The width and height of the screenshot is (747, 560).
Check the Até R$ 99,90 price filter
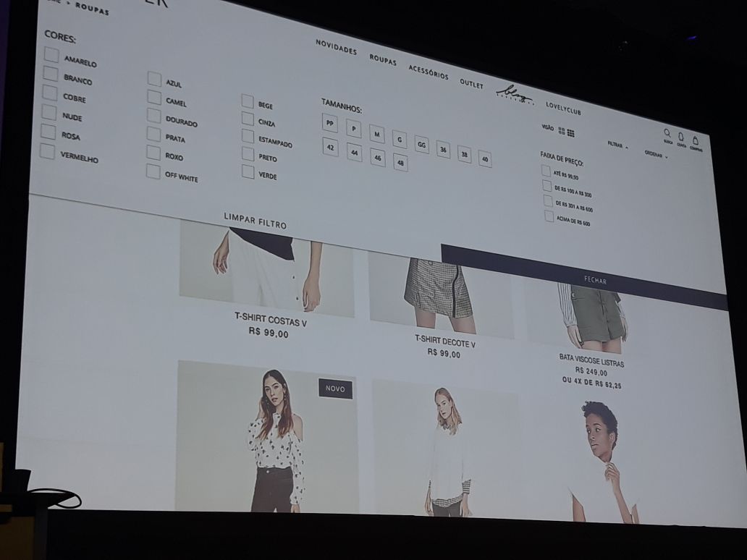tap(546, 171)
